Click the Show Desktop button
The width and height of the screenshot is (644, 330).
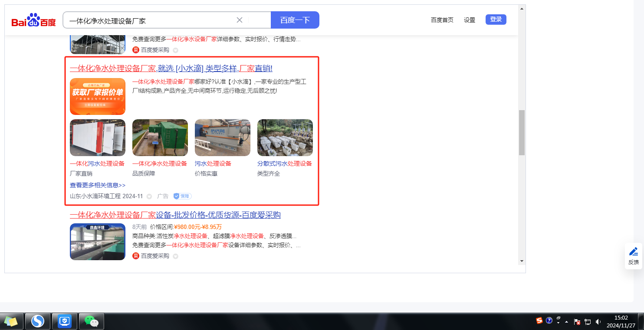click(x=641, y=321)
